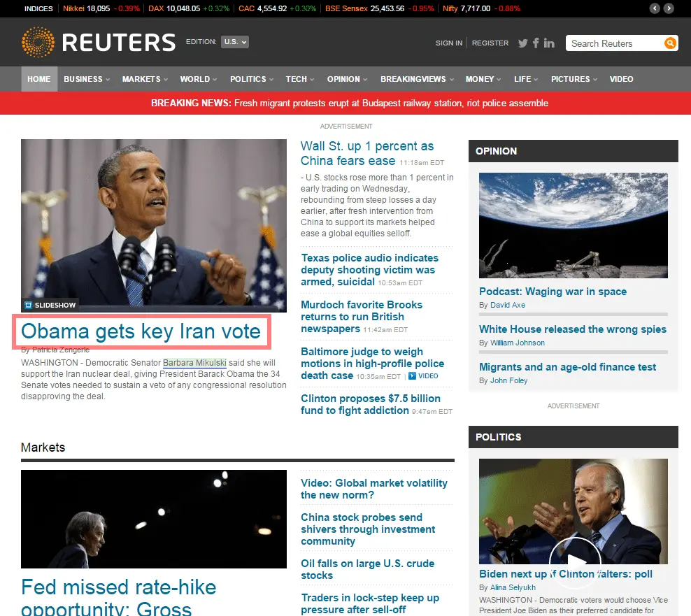Expand the Opinion menu
Viewport: 691px width, 616px height.
[348, 79]
